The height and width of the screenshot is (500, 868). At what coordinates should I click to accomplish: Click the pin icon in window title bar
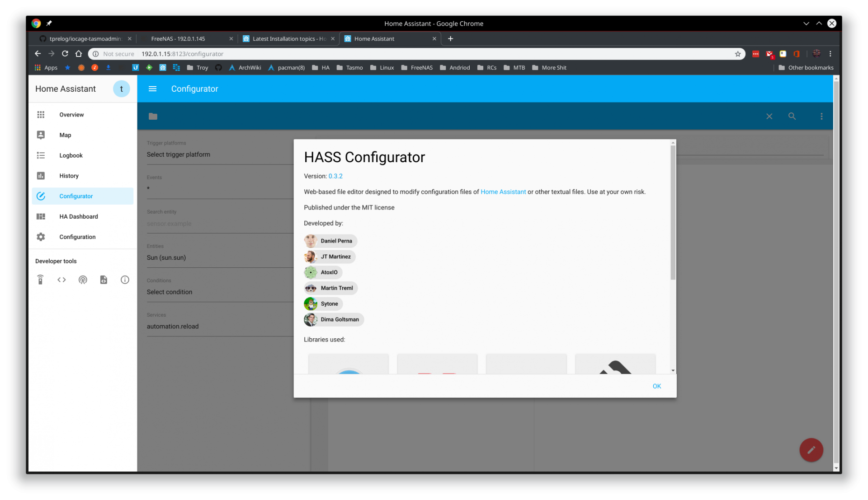coord(49,23)
